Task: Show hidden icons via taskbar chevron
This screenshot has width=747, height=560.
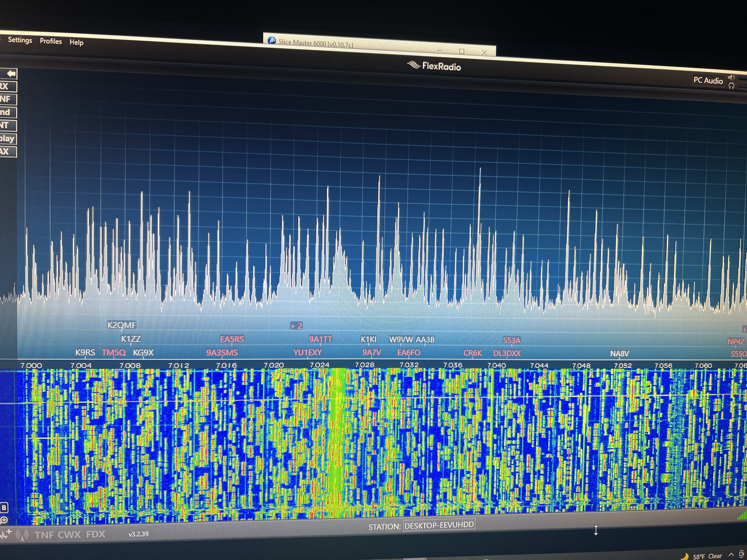Action: 731,555
